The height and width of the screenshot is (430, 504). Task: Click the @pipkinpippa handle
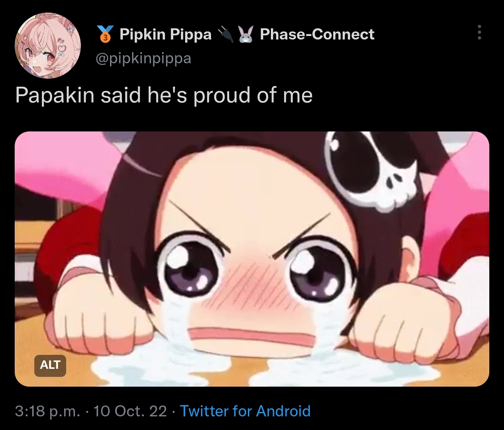tap(143, 58)
